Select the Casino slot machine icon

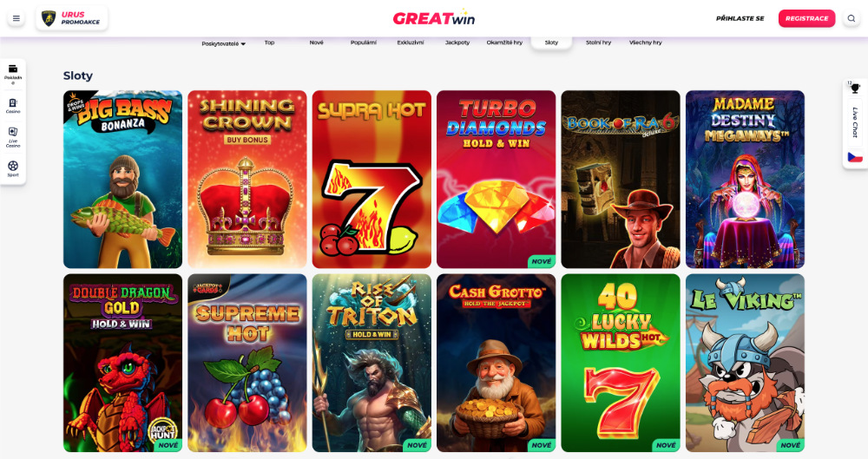[x=13, y=103]
